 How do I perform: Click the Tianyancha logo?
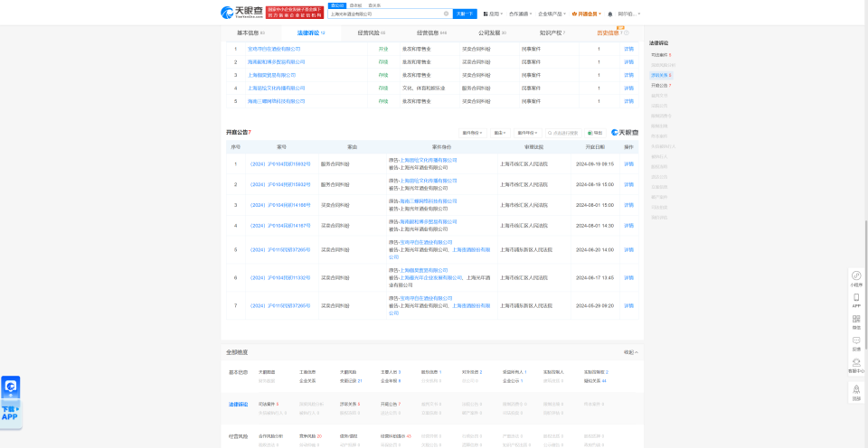point(241,12)
